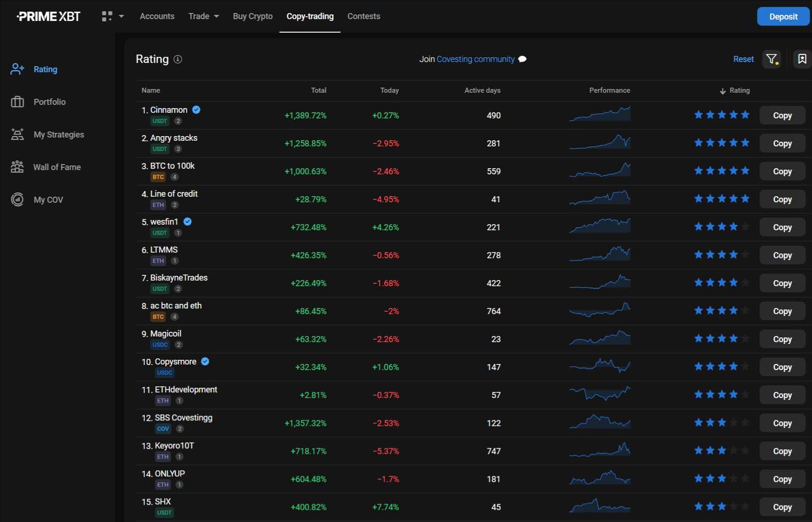Click the Deposit button
Image resolution: width=812 pixels, height=522 pixels.
[x=783, y=16]
